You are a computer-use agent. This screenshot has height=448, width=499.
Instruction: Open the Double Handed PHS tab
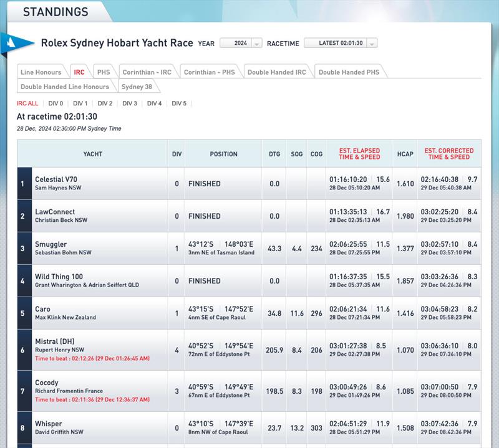[x=349, y=72]
